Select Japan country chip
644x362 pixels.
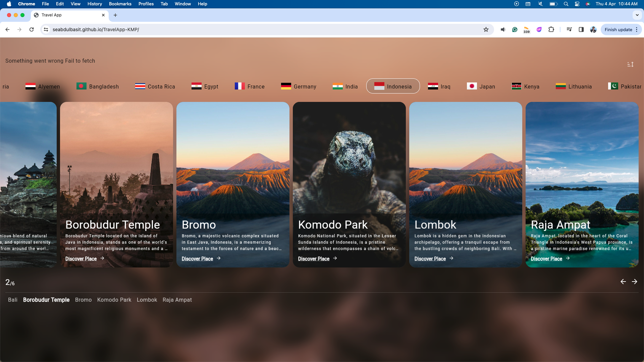(x=481, y=86)
